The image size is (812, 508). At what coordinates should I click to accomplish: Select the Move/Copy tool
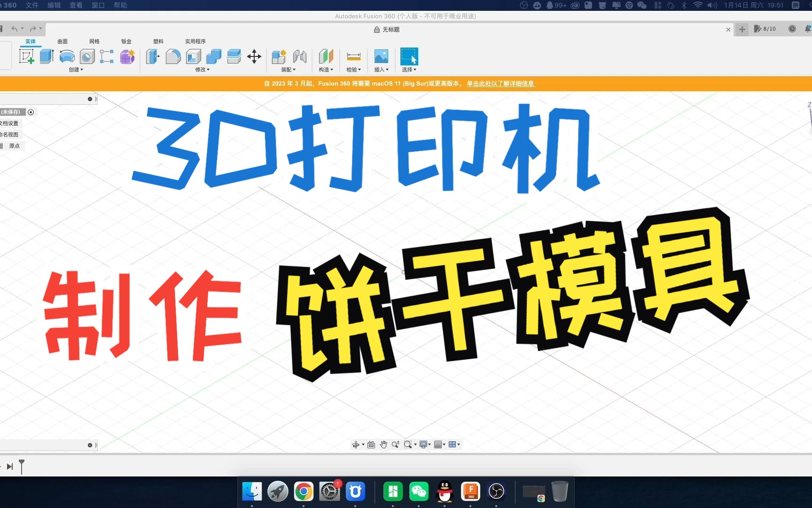pyautogui.click(x=254, y=57)
